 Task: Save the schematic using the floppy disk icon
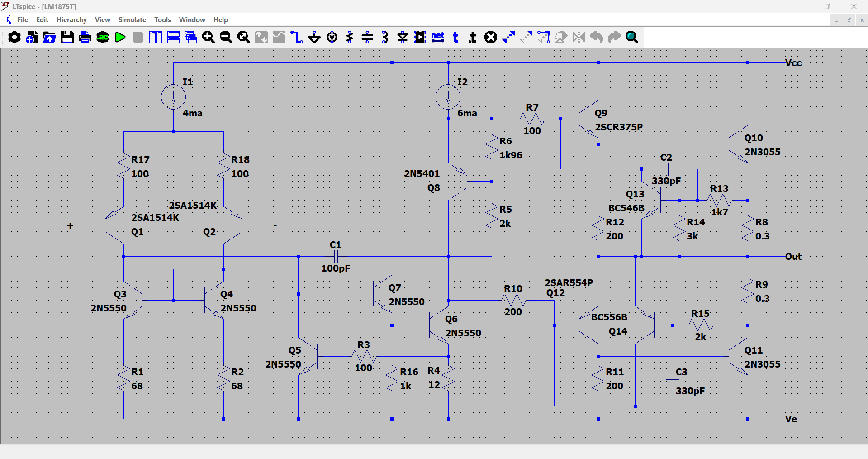(67, 37)
